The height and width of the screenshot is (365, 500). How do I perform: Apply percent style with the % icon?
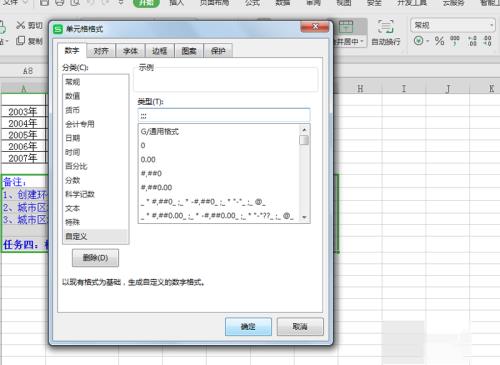(439, 41)
